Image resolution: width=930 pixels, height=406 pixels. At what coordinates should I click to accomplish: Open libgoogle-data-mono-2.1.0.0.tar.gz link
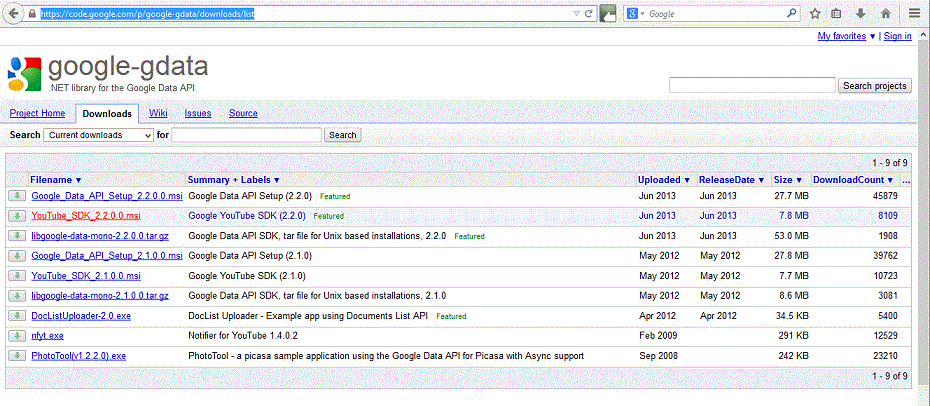100,296
